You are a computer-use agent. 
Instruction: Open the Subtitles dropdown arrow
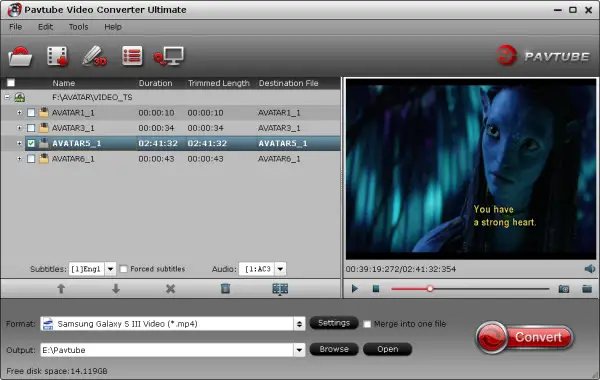(110, 269)
